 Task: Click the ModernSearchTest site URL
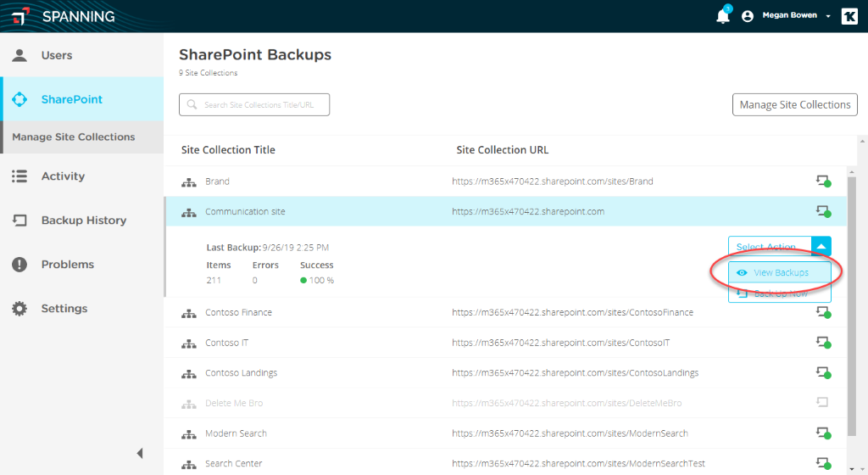click(x=578, y=463)
